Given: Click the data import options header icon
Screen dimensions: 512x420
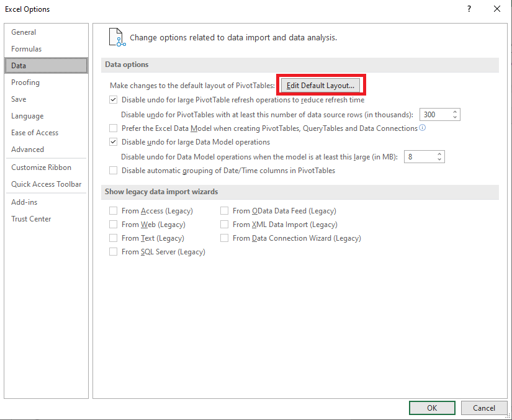Looking at the screenshot, I should tap(117, 37).
